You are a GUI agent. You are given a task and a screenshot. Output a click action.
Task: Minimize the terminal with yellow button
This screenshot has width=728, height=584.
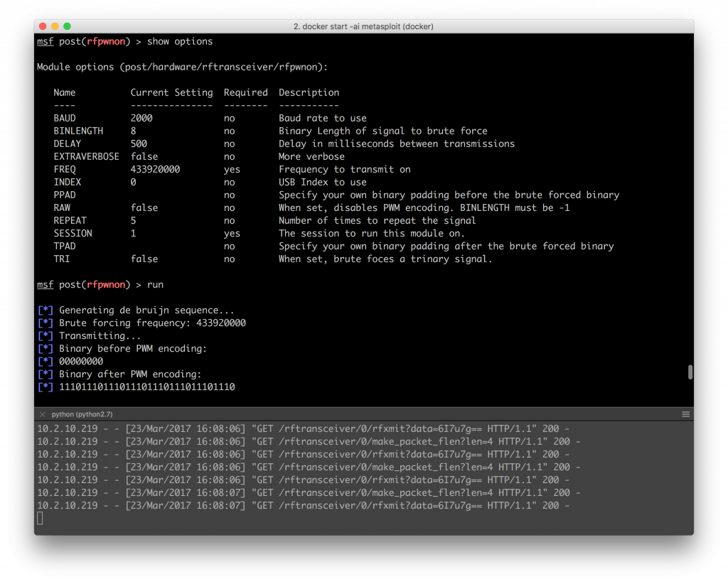[55, 26]
